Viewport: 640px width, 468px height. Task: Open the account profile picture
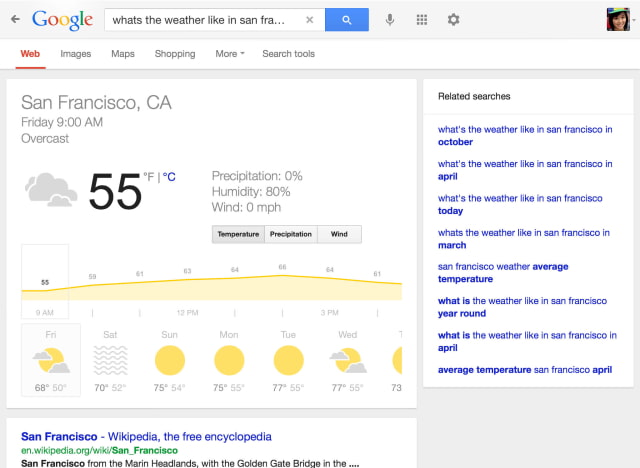(x=617, y=19)
